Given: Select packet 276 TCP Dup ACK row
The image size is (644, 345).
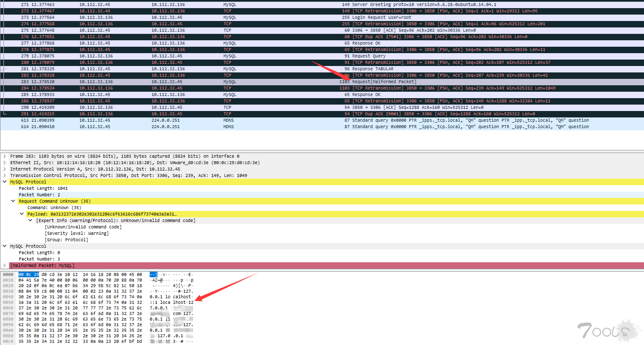Looking at the screenshot, I should 322,36.
